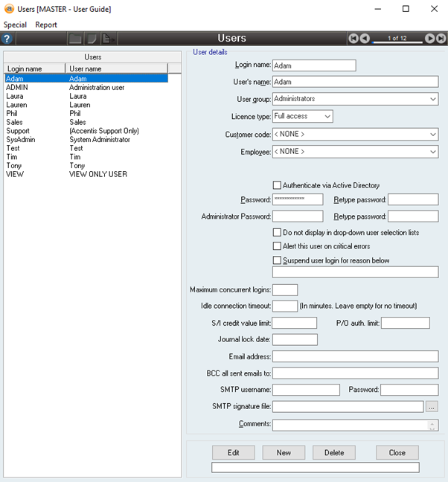Open the Report menu
The width and height of the screenshot is (448, 482).
[46, 25]
